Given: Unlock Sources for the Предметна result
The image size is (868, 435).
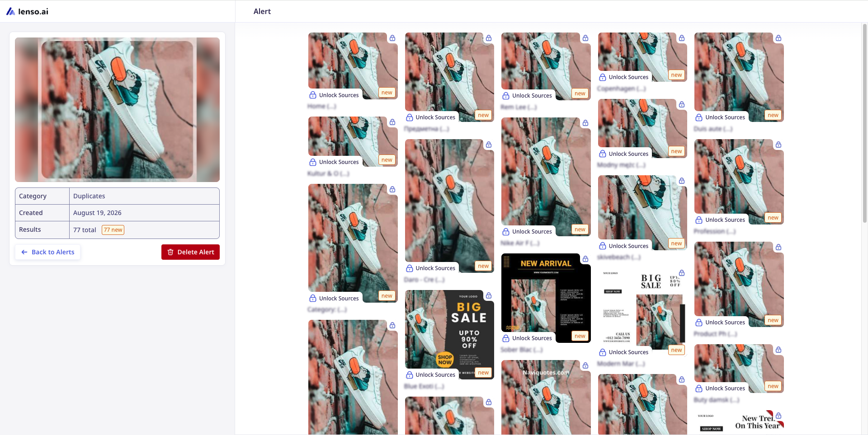Looking at the screenshot, I should (x=431, y=117).
